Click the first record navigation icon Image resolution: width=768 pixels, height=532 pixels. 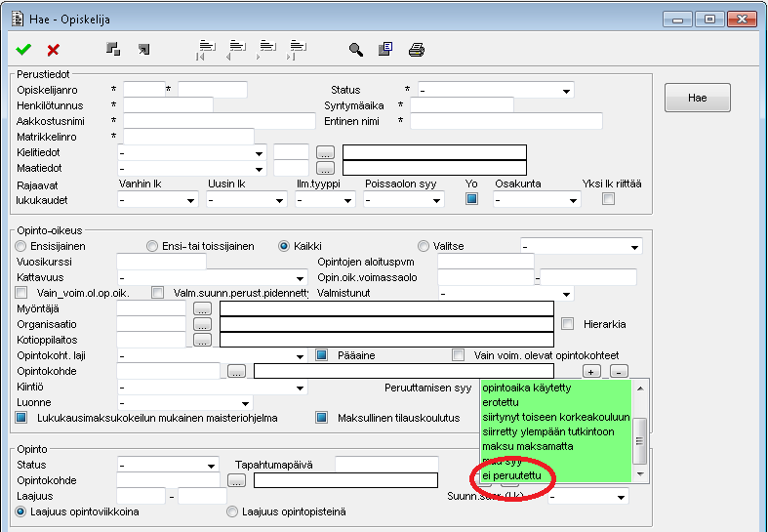[x=206, y=50]
